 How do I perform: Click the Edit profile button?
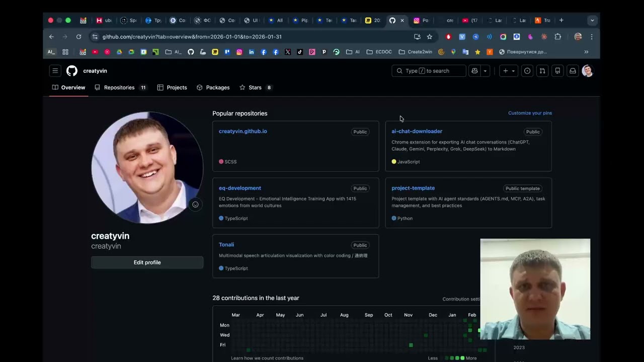[x=147, y=262]
